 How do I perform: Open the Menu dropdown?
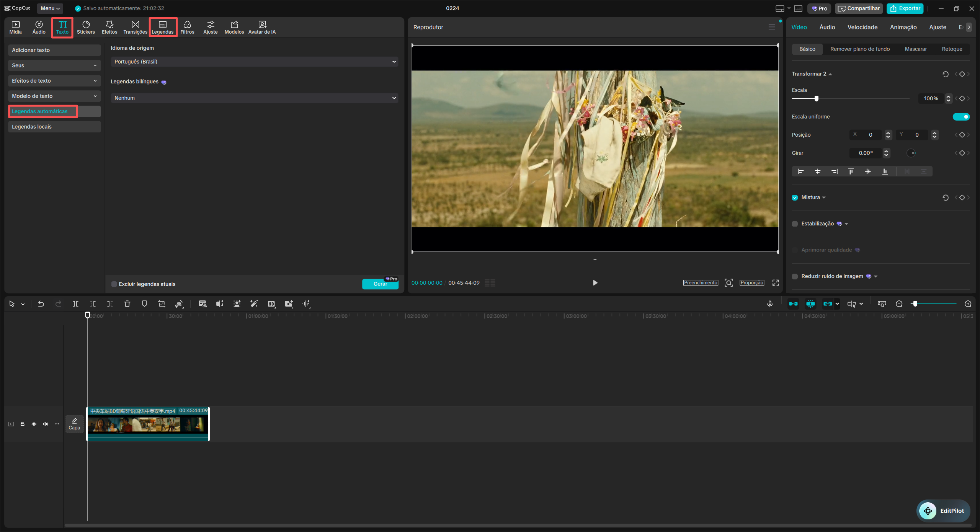pos(49,8)
